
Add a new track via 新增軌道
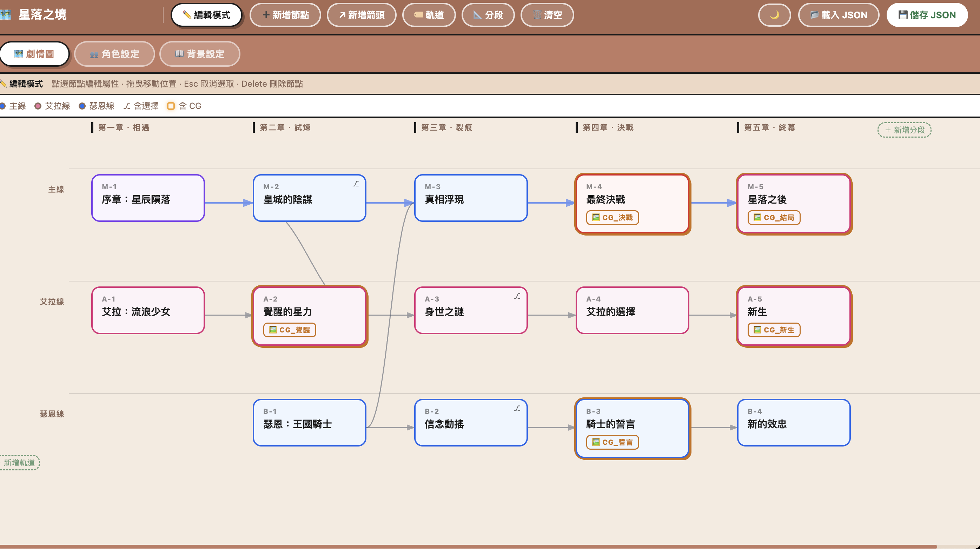[19, 463]
